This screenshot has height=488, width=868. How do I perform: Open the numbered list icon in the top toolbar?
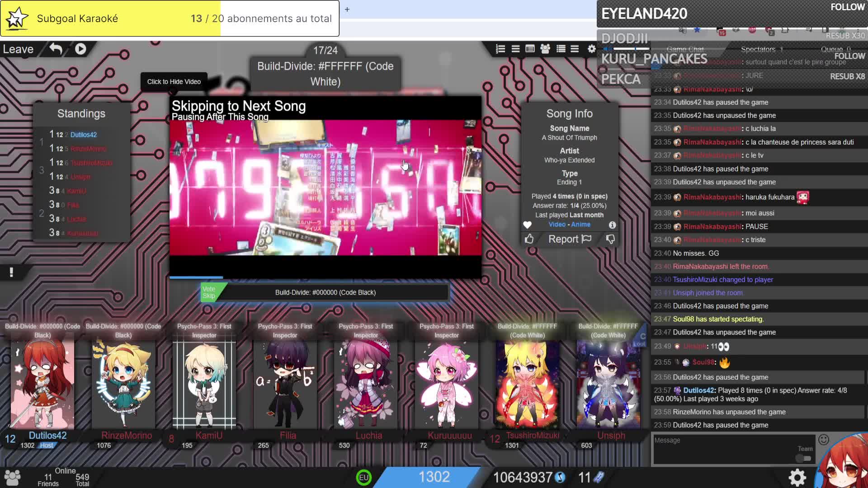click(x=500, y=49)
